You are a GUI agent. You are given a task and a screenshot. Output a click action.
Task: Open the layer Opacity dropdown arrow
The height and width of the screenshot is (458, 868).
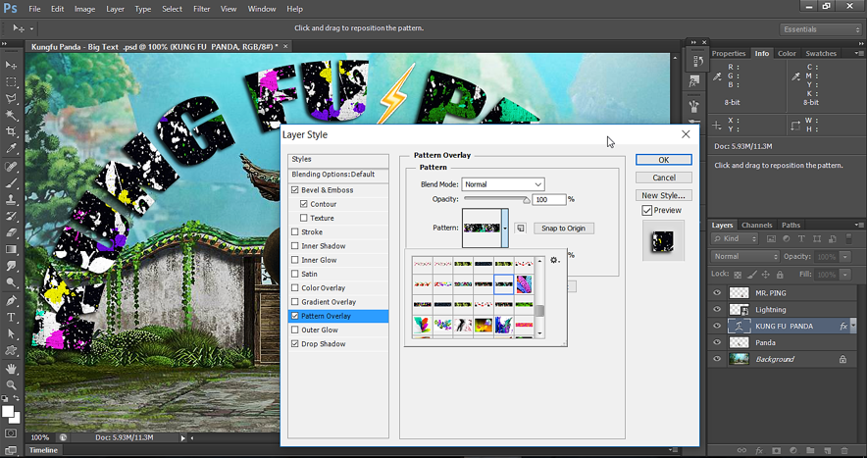[845, 257]
